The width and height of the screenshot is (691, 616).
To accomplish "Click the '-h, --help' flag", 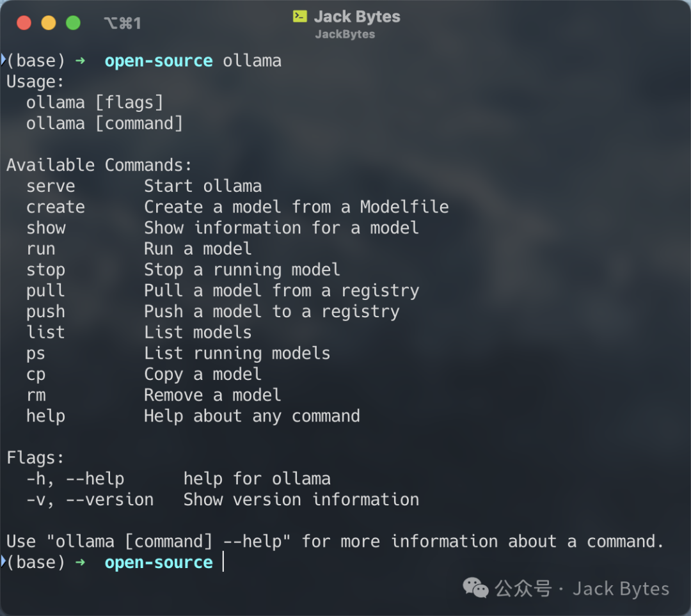I will [x=75, y=479].
